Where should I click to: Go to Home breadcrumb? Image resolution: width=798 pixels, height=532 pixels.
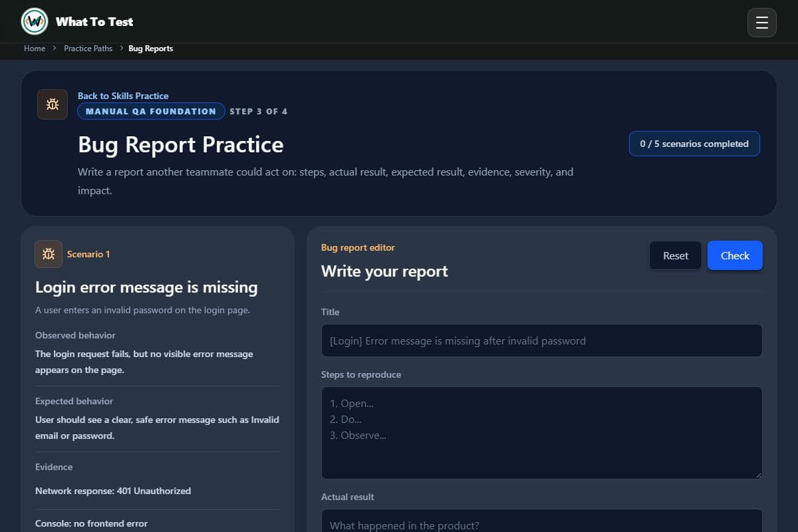tap(35, 49)
